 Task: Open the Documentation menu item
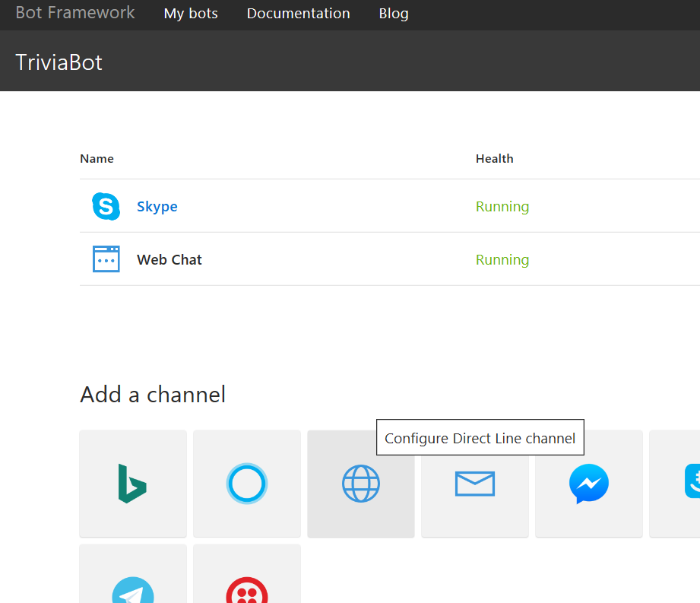coord(298,14)
